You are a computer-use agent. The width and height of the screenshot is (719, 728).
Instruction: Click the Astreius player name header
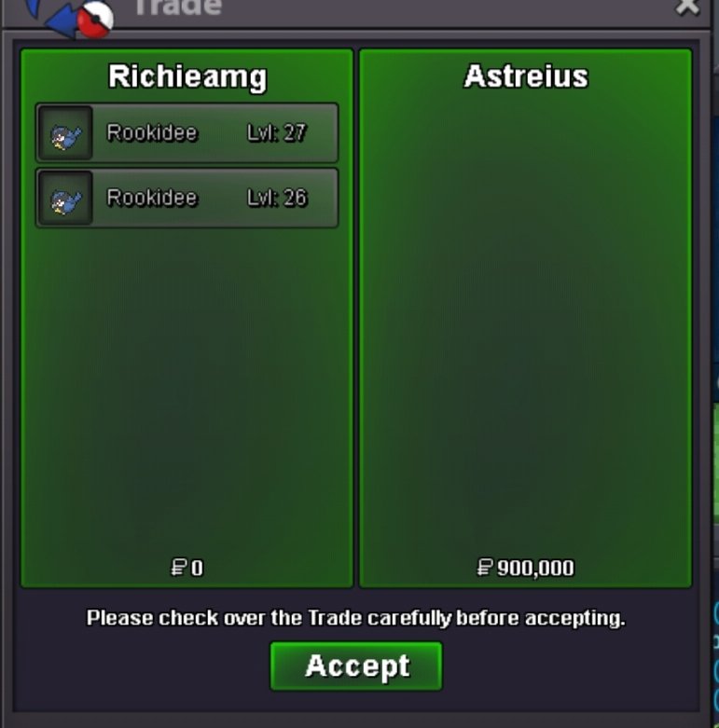pos(526,76)
